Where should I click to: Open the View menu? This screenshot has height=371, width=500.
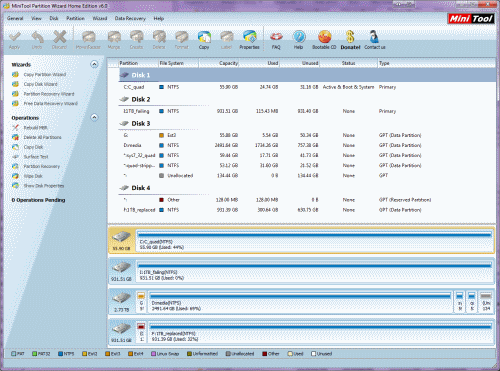tap(36, 18)
